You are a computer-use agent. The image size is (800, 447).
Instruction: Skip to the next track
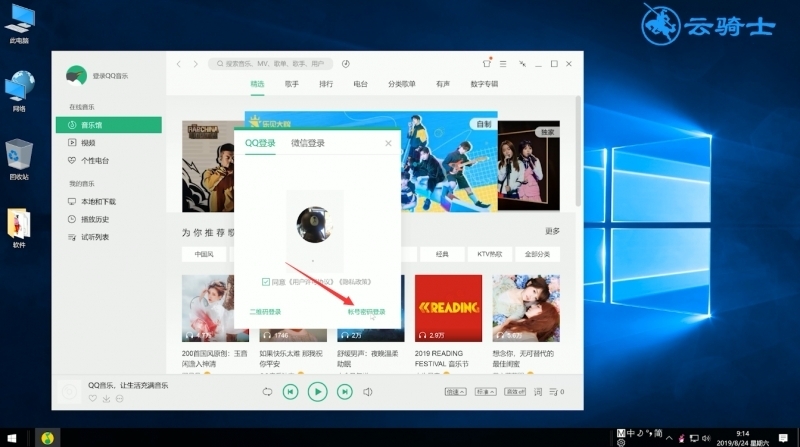point(345,392)
